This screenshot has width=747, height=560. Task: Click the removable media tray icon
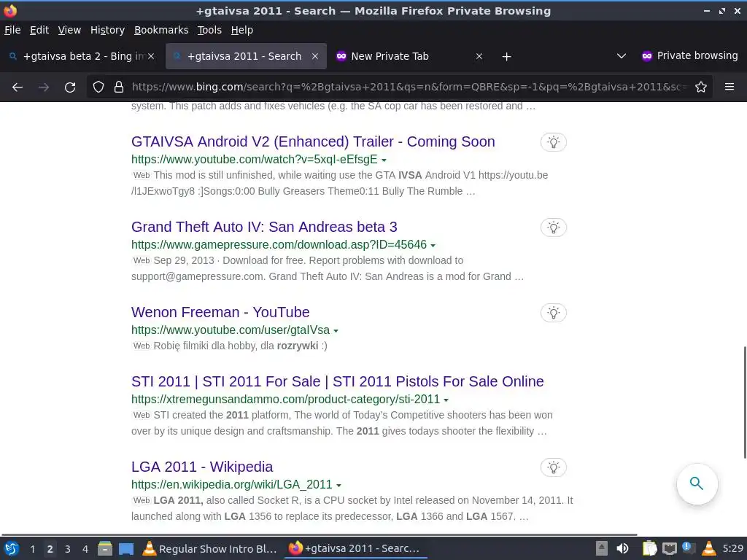[602, 548]
